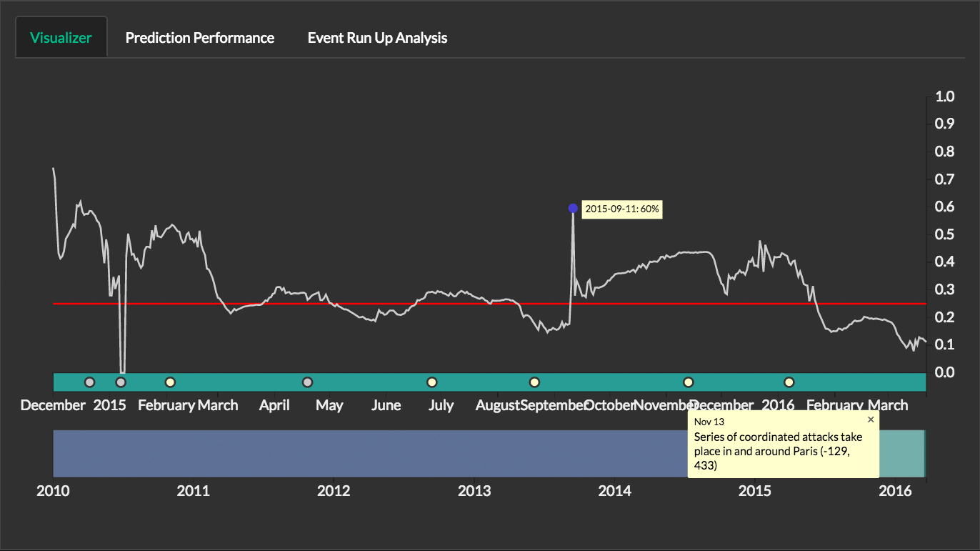Open the Event Run Up Analysis tab

(377, 38)
